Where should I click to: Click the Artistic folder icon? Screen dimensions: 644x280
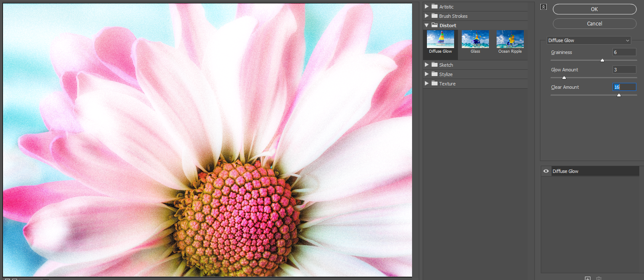[x=434, y=7]
